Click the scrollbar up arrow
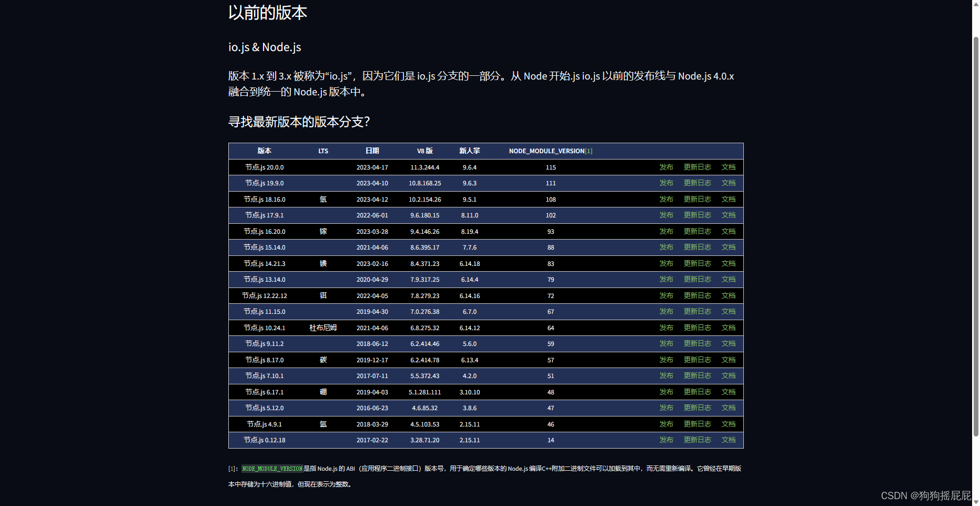The height and width of the screenshot is (506, 980). tap(976, 4)
